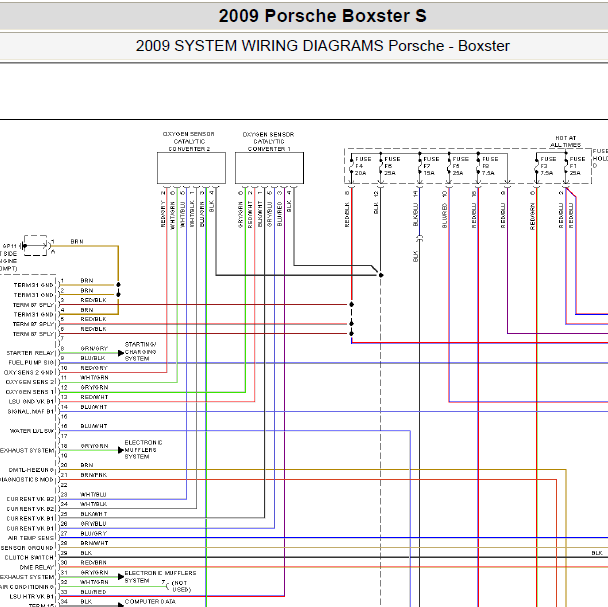Image resolution: width=608 pixels, height=607 pixels.
Task: Select the Oxygen Sensor Catalytic Converter 2 label
Action: point(189,141)
